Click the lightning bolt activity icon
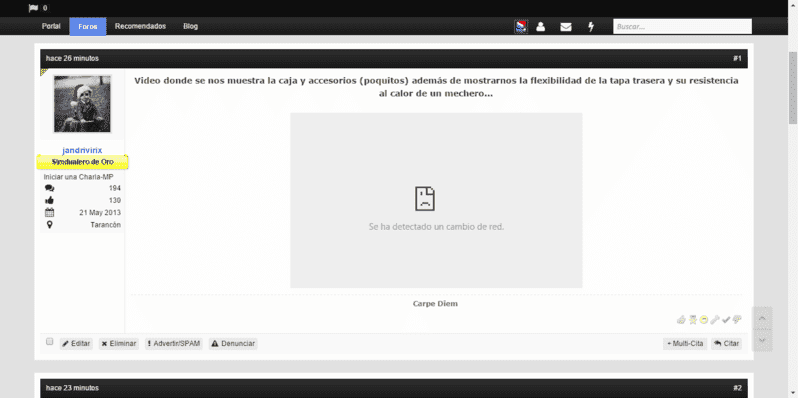 [x=591, y=26]
